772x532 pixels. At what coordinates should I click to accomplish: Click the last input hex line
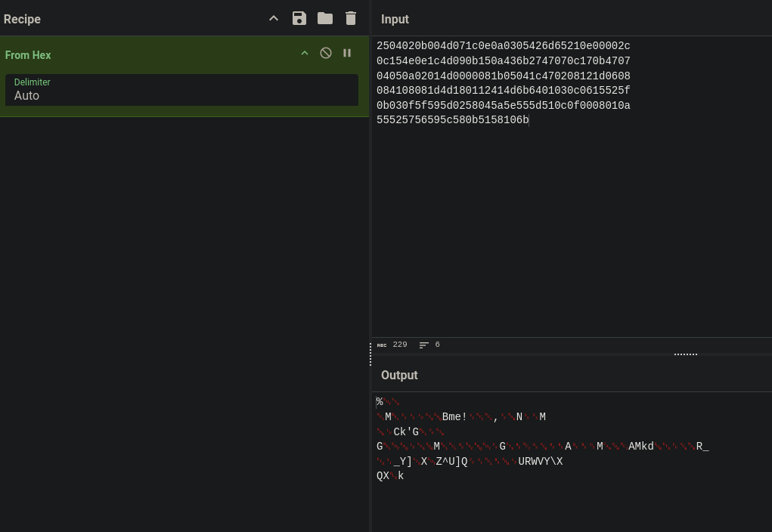452,120
